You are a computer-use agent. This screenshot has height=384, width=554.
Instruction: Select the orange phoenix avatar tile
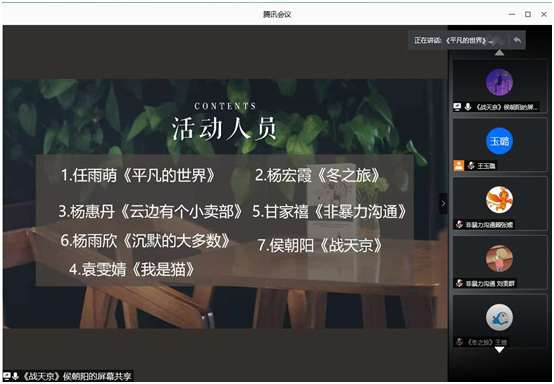coord(499,200)
